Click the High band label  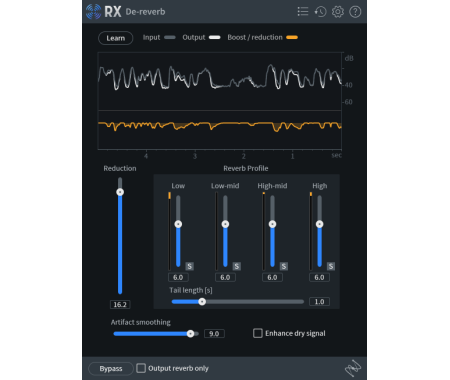(320, 186)
